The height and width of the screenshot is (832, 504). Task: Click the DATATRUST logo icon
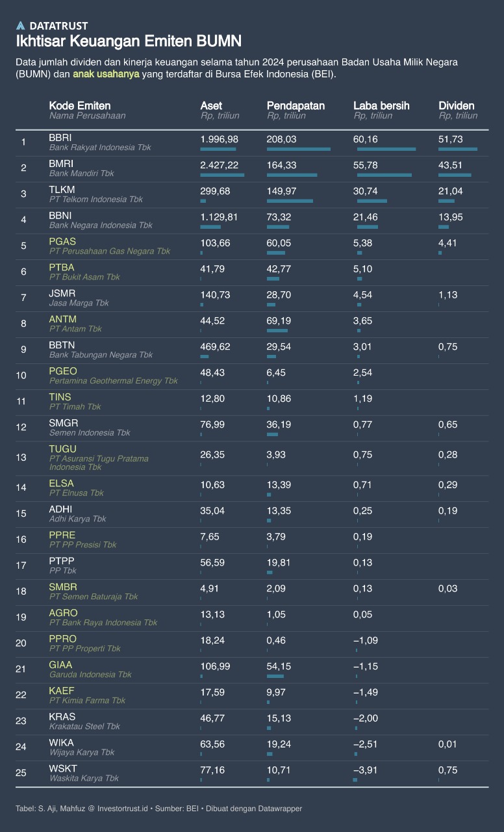(x=21, y=25)
